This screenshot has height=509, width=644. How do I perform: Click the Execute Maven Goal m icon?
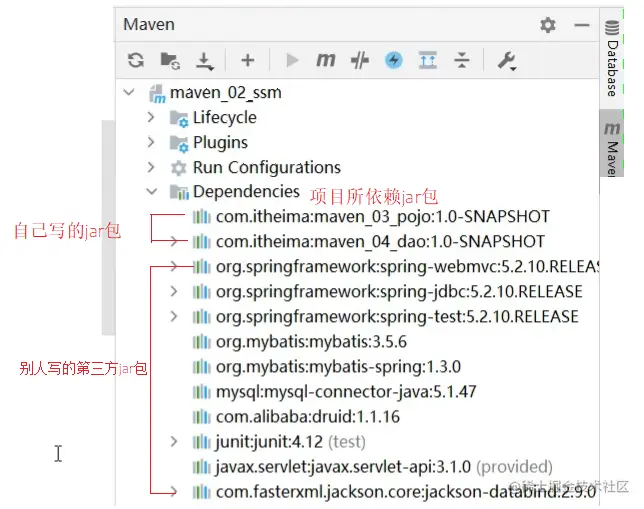click(326, 60)
